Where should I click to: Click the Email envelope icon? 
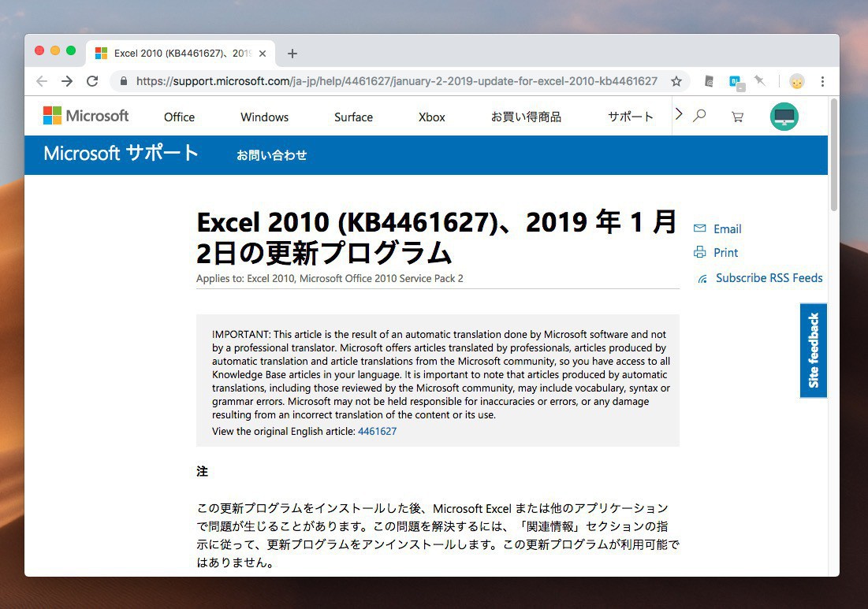(700, 228)
